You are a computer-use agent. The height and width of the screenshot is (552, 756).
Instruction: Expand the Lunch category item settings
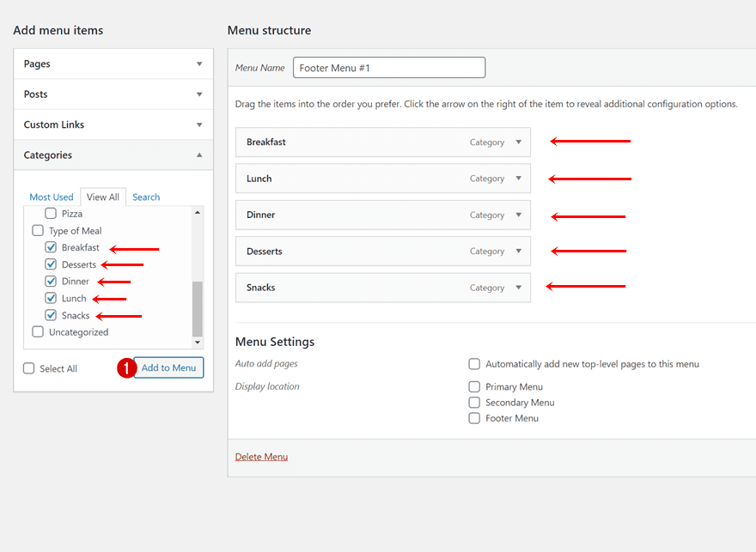pos(520,179)
